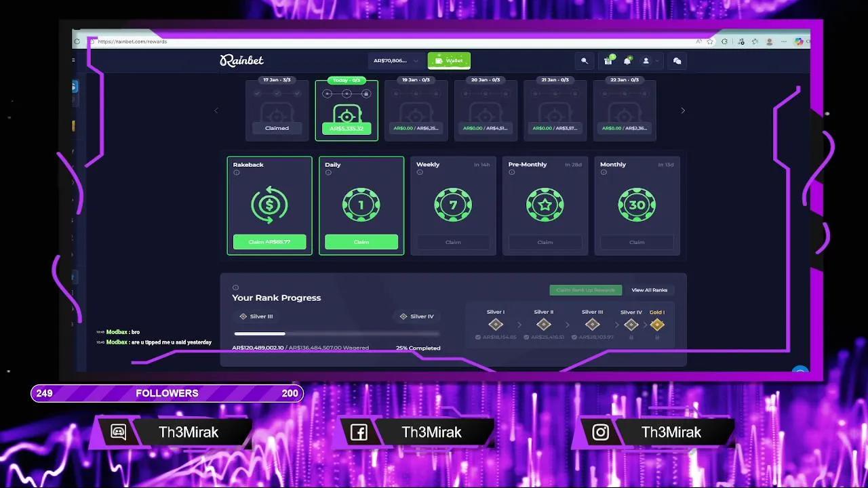The image size is (868, 488).
Task: Click Modbax's "bro" chat message
Action: pyautogui.click(x=136, y=332)
